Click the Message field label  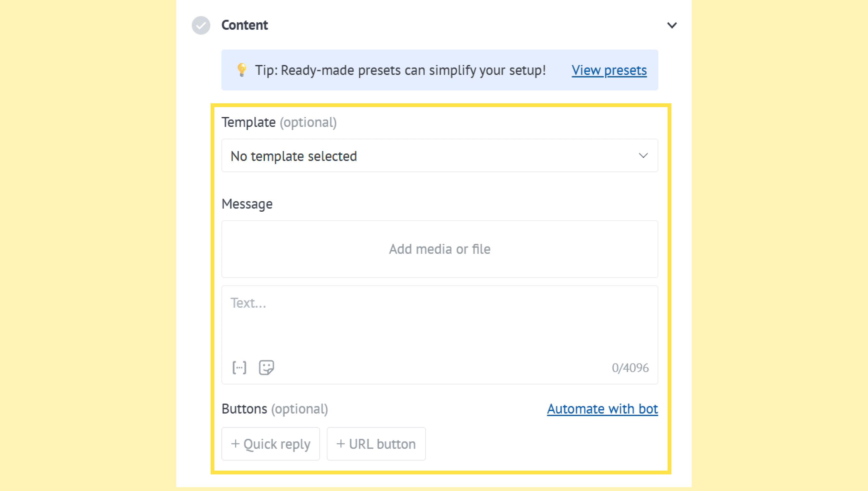[247, 204]
